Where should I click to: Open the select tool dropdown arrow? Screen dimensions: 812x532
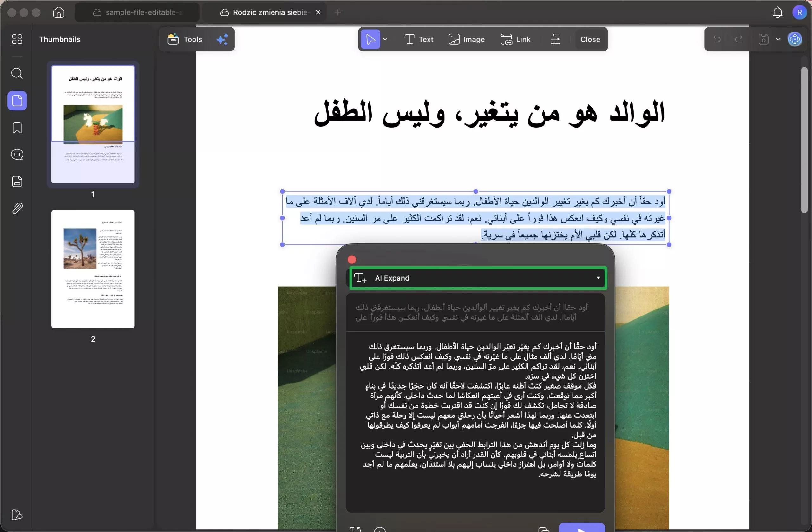pyautogui.click(x=385, y=39)
